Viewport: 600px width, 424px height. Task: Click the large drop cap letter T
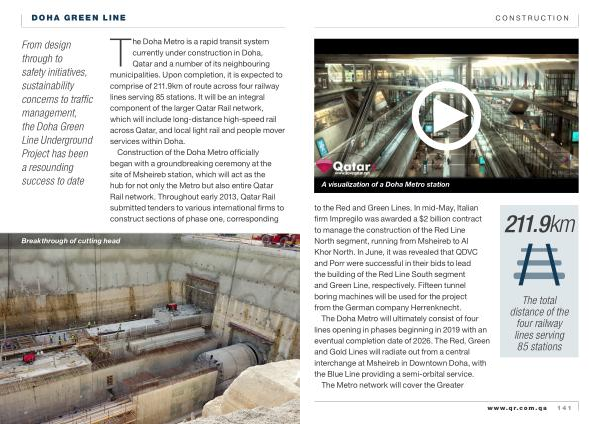pos(120,52)
